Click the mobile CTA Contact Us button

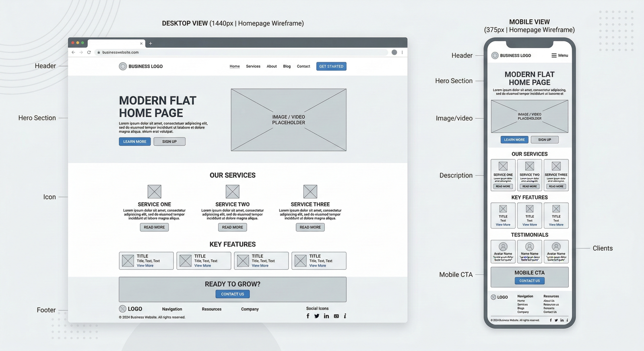click(x=530, y=281)
